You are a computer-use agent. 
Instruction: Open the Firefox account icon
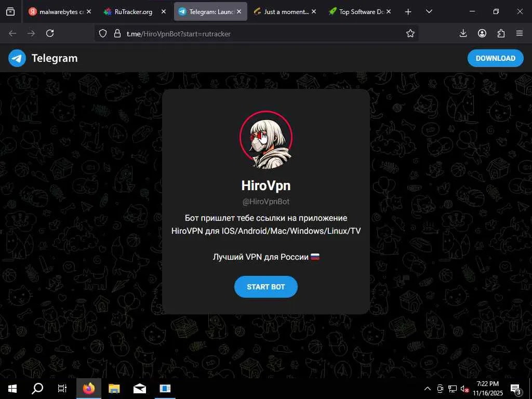[482, 33]
